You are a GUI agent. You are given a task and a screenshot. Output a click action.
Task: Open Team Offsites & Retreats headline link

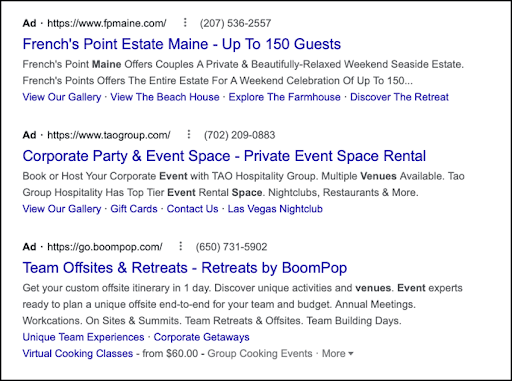tap(185, 268)
